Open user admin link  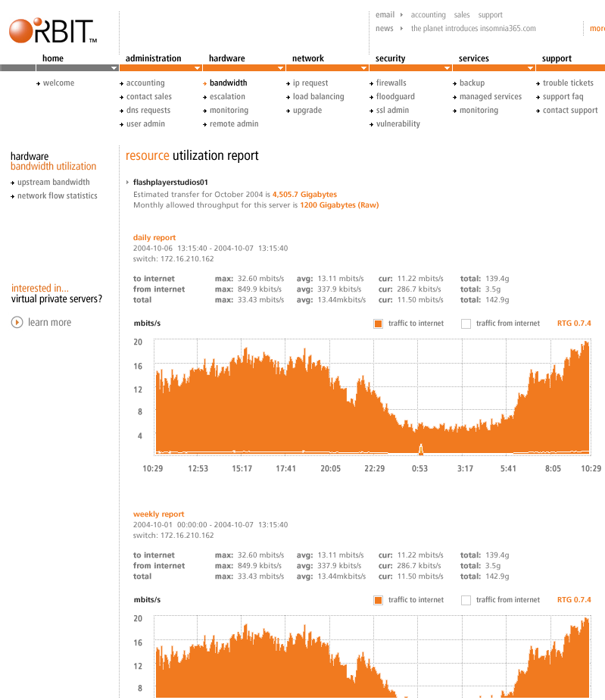[145, 123]
